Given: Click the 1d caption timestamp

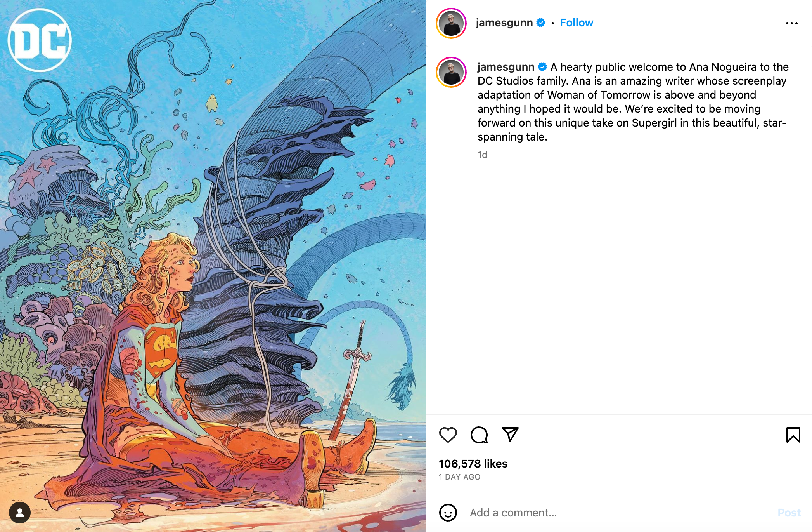Looking at the screenshot, I should pos(482,155).
